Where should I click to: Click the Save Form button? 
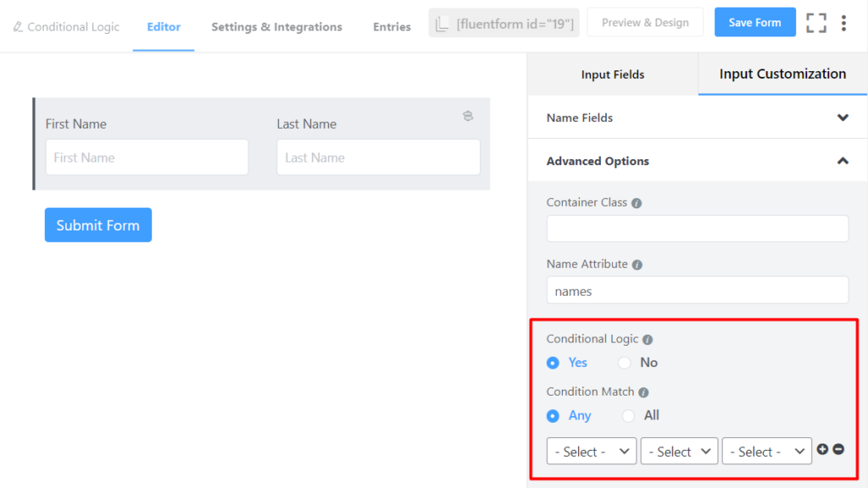click(x=754, y=22)
